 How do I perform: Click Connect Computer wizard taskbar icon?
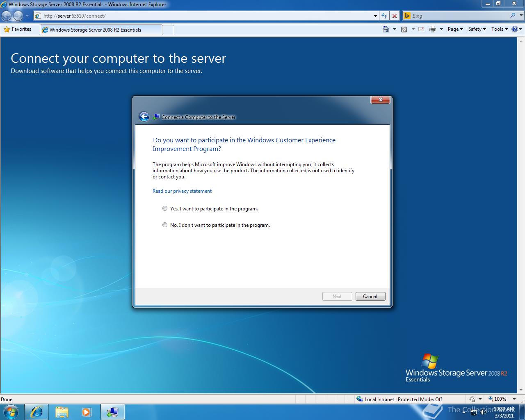pos(112,412)
